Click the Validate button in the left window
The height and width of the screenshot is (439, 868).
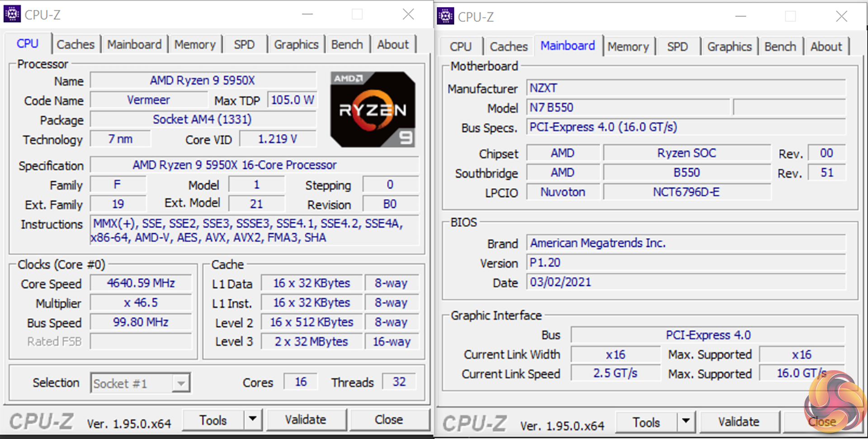306,420
